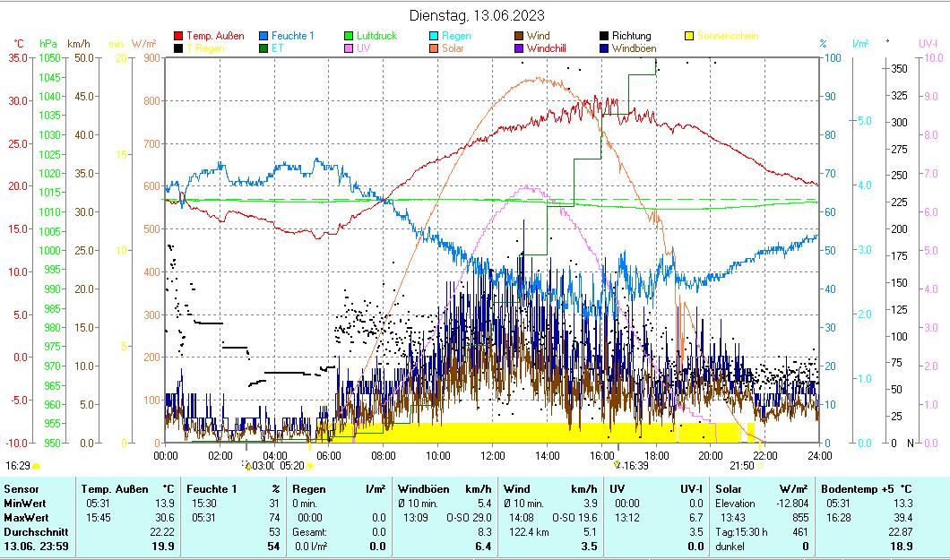Click the yellow icon beside 16:29

(36, 466)
